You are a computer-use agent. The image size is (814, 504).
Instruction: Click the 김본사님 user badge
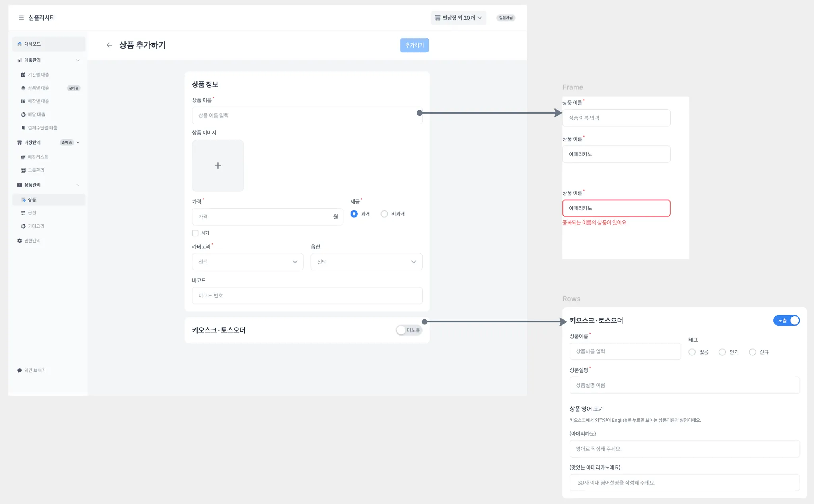[506, 18]
